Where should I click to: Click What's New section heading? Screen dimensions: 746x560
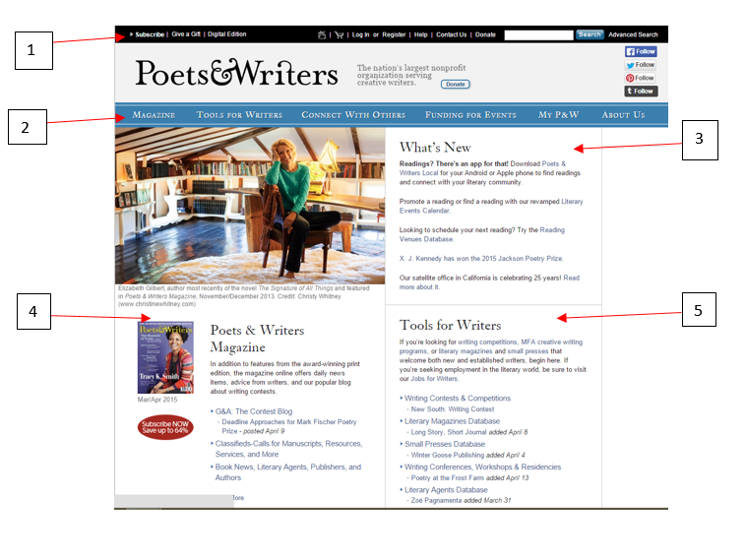point(435,148)
